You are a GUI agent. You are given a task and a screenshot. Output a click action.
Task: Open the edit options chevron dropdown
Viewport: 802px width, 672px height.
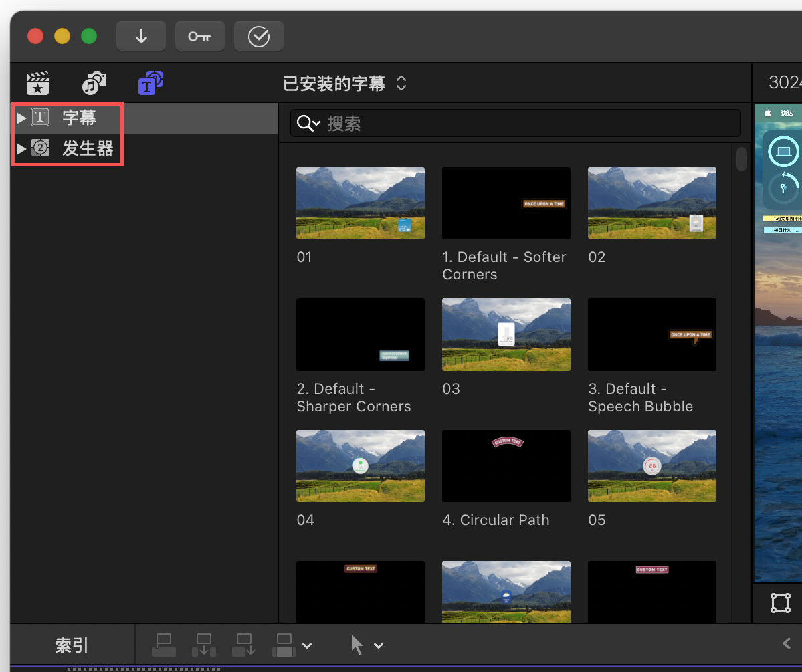[x=307, y=646]
